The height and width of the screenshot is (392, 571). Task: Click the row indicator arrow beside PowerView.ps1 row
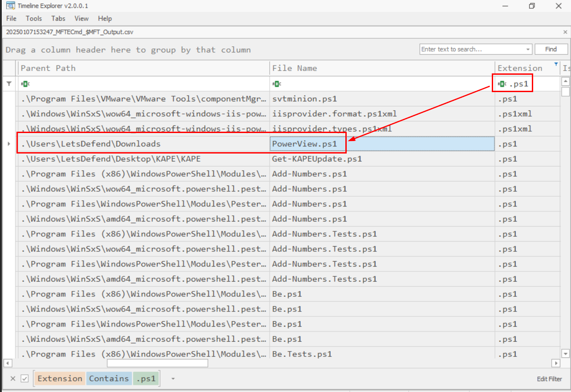9,144
